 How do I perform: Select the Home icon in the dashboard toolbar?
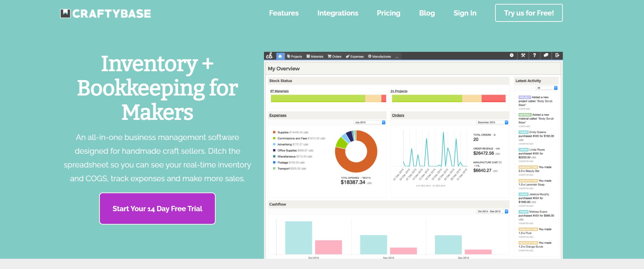tap(280, 56)
